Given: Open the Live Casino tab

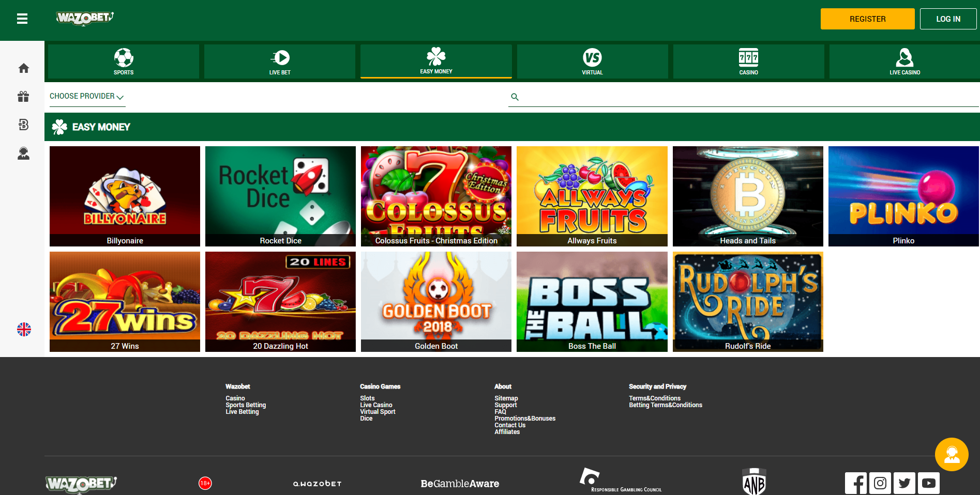Looking at the screenshot, I should click(x=904, y=61).
